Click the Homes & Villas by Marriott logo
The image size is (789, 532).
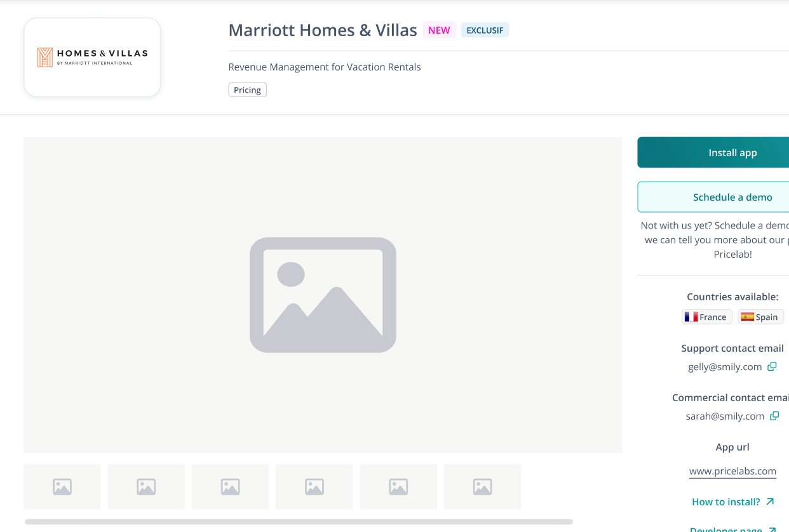click(x=91, y=57)
